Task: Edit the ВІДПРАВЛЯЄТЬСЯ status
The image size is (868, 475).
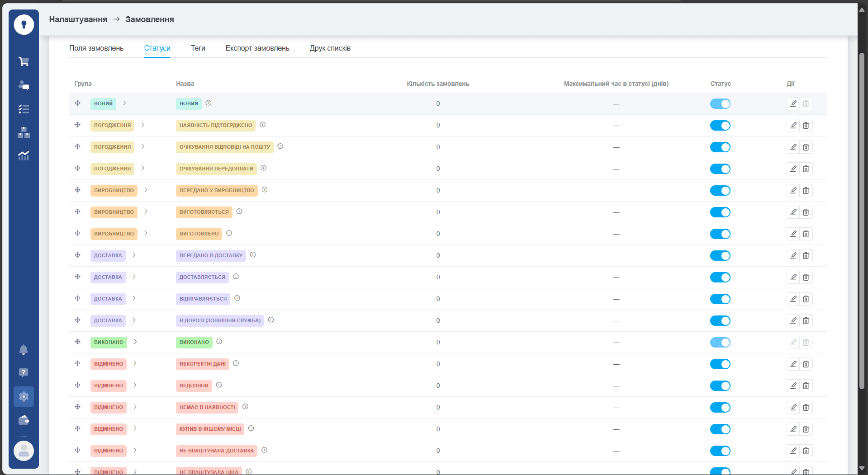Action: click(x=793, y=299)
